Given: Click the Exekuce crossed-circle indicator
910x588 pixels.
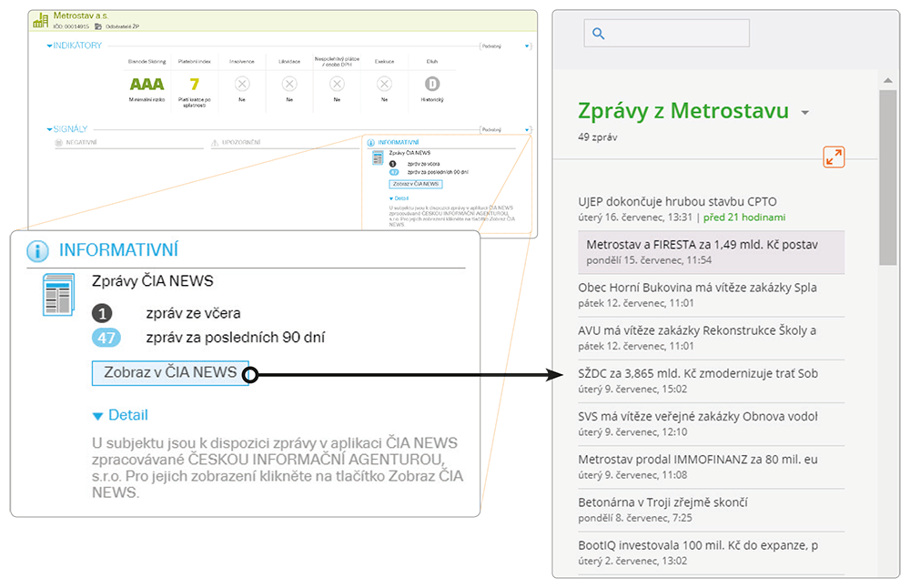Looking at the screenshot, I should (x=384, y=84).
